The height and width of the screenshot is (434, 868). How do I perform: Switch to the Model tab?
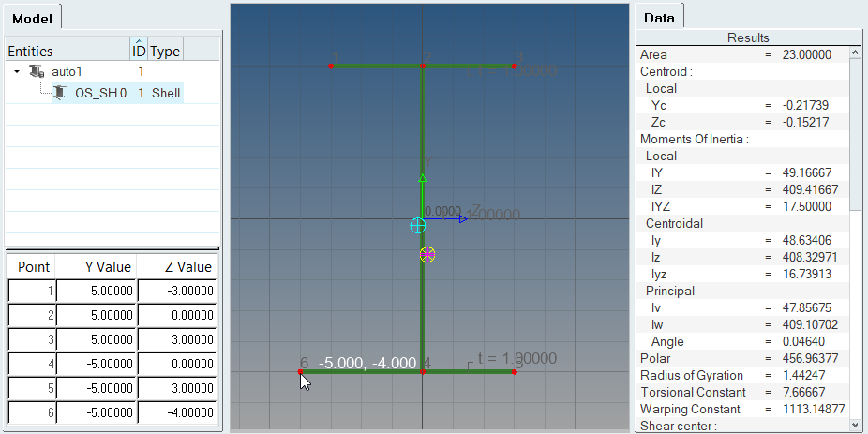click(x=33, y=18)
